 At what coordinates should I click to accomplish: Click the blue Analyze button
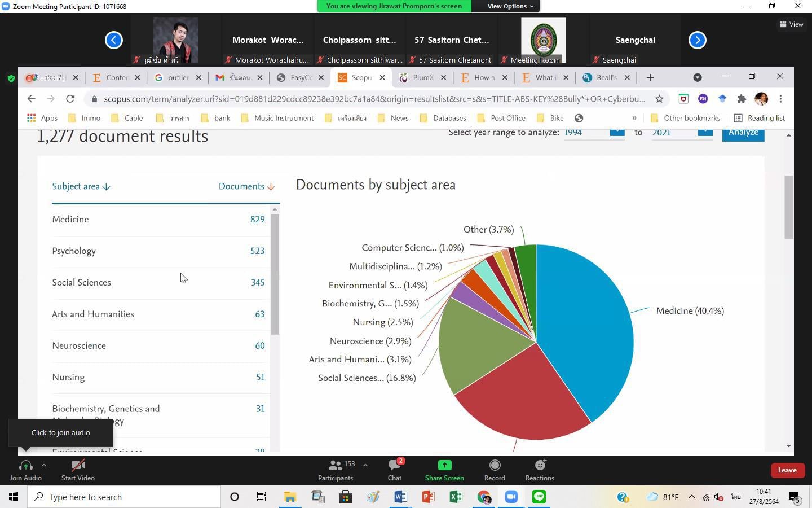743,133
